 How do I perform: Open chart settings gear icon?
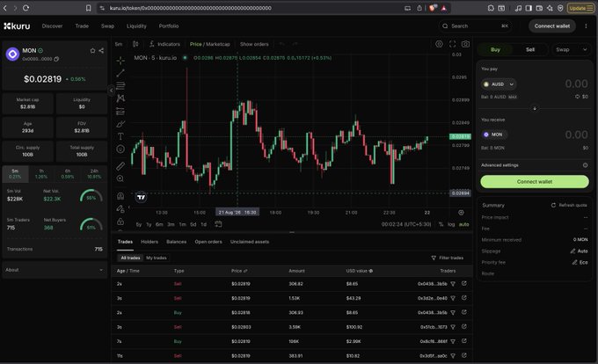(439, 44)
